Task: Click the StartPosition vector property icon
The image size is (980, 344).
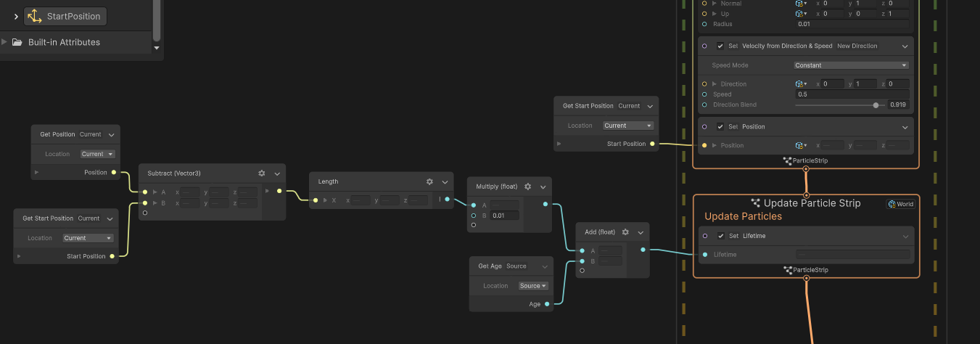Action: [x=35, y=16]
